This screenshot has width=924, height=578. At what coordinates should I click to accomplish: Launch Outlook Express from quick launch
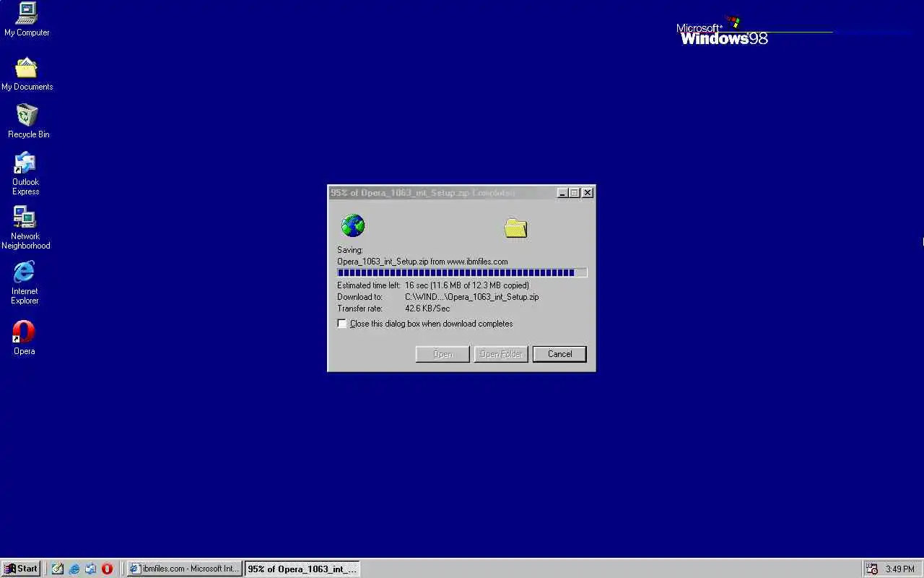[x=90, y=569]
